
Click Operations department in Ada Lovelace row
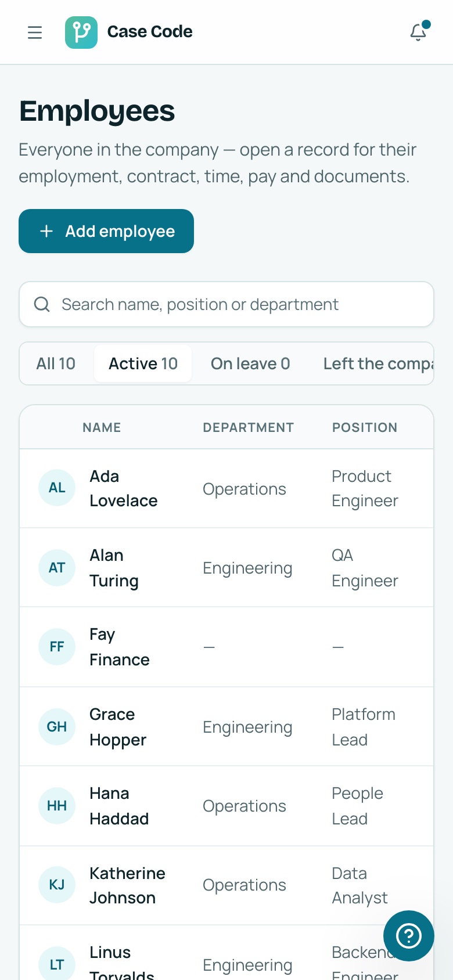(245, 489)
